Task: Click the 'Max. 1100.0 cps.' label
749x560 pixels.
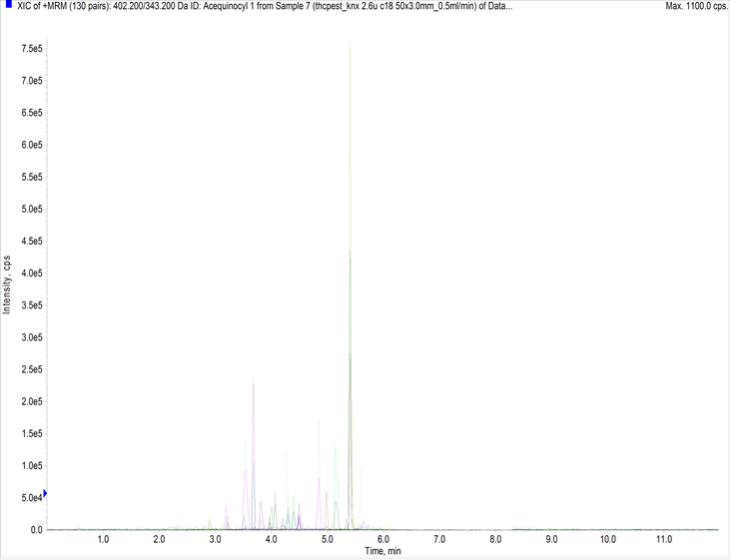Action: coord(696,7)
